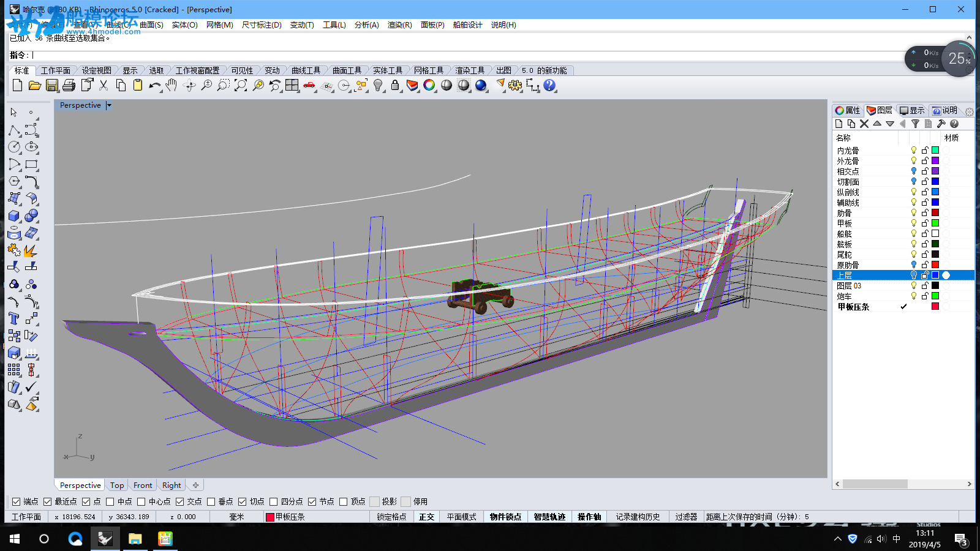Toggle the 端点 osnap checkbox
Image resolution: width=980 pixels, height=551 pixels.
click(16, 501)
